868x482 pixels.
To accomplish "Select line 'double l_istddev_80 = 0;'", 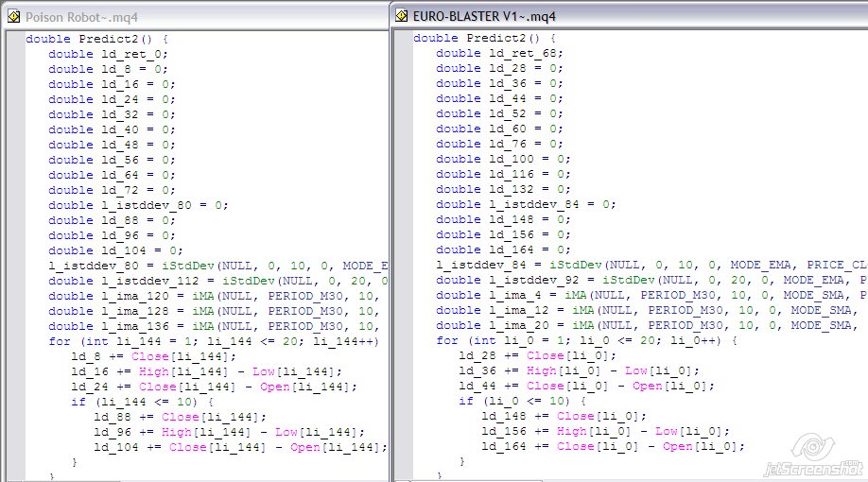I will point(138,205).
